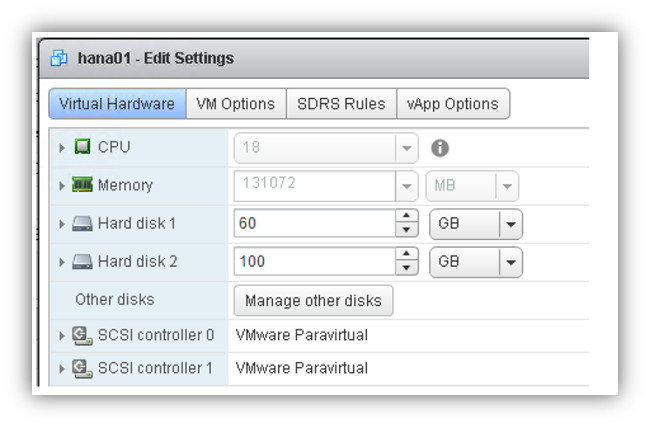Viewport: 650px width, 427px height.
Task: Click the Hard disk 1 drive icon
Action: point(83,223)
